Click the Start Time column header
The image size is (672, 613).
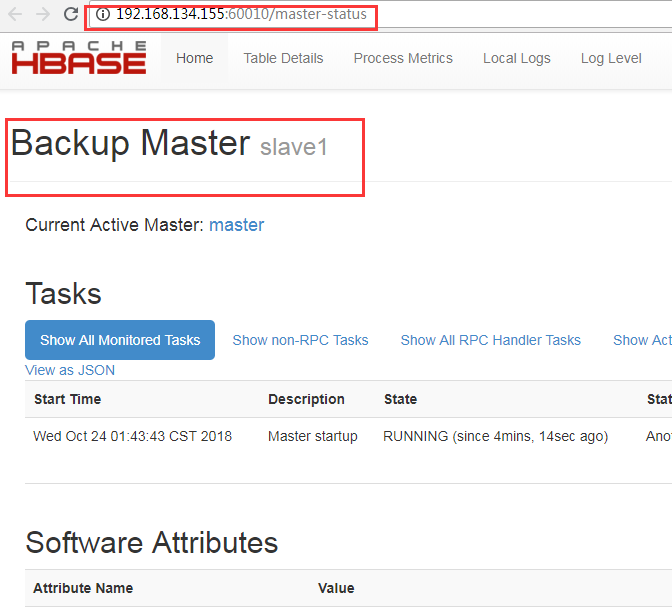[68, 399]
